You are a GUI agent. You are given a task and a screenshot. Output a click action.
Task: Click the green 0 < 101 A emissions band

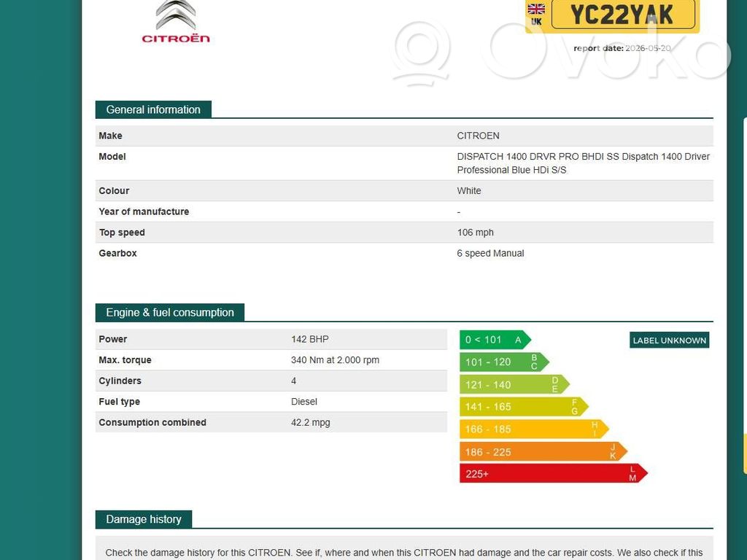pyautogui.click(x=495, y=340)
